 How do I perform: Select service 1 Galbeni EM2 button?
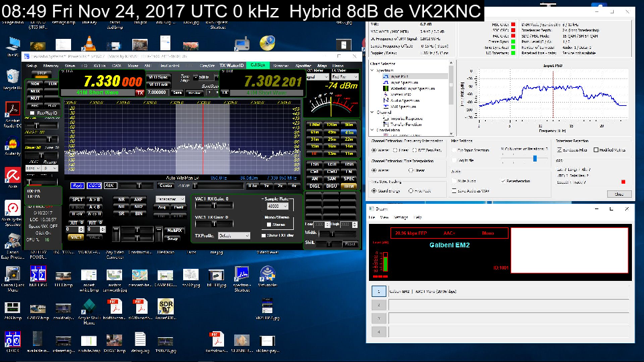coord(378,292)
